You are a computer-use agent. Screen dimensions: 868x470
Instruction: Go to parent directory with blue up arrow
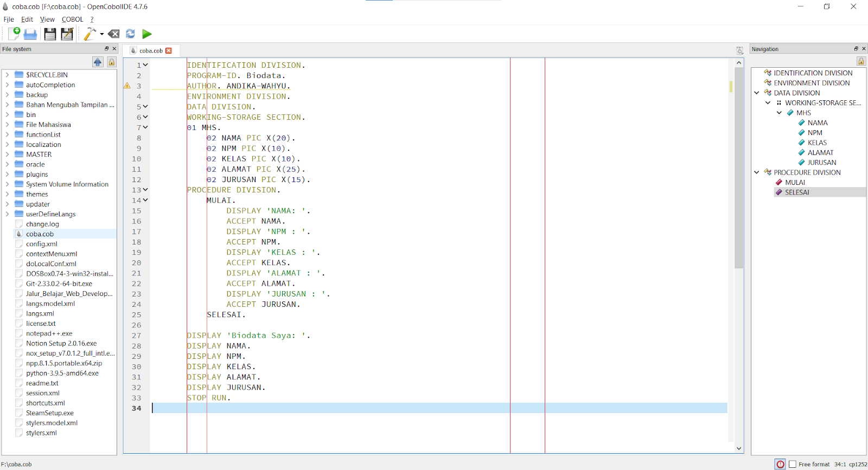(x=98, y=62)
